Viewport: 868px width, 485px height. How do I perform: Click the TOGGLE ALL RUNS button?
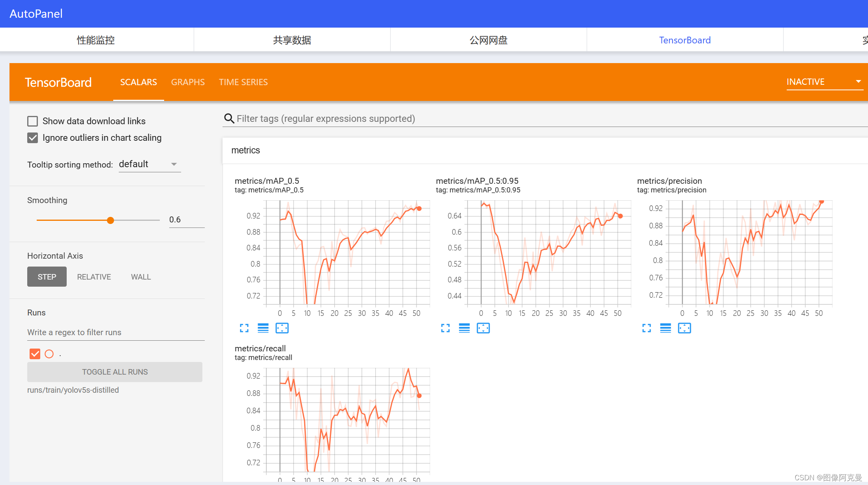click(115, 372)
